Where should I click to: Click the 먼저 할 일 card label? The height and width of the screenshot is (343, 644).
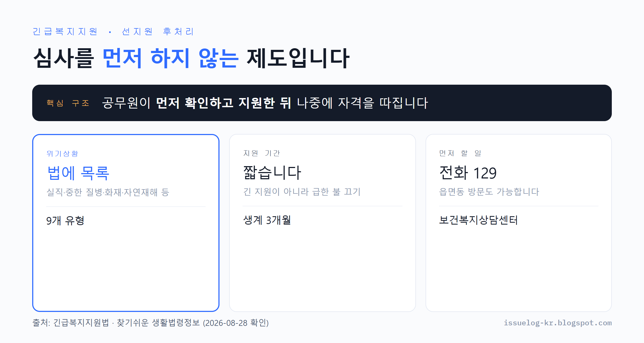point(460,153)
